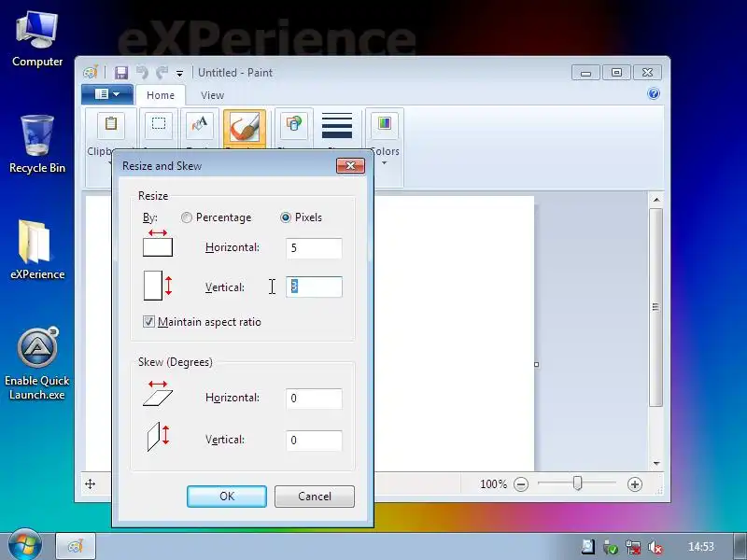Click the Cancel button in dialog
Screen dimensions: 747x560
[x=315, y=497]
